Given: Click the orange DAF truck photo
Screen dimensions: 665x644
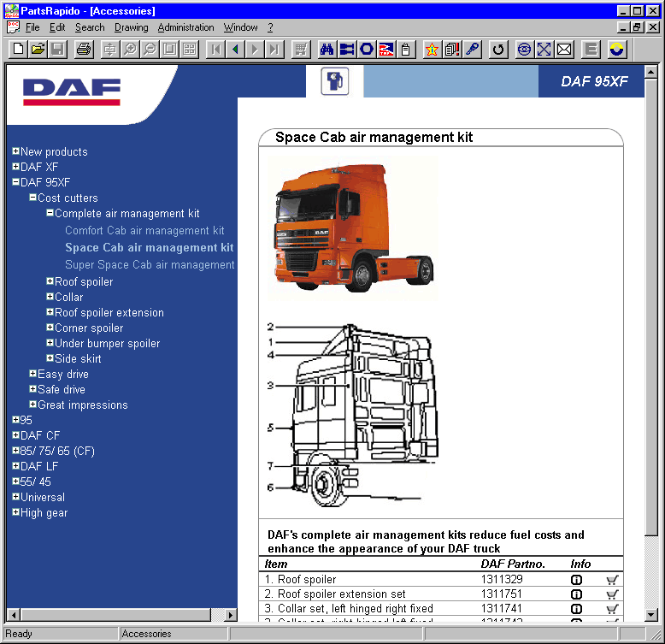Looking at the screenshot, I should click(352, 228).
